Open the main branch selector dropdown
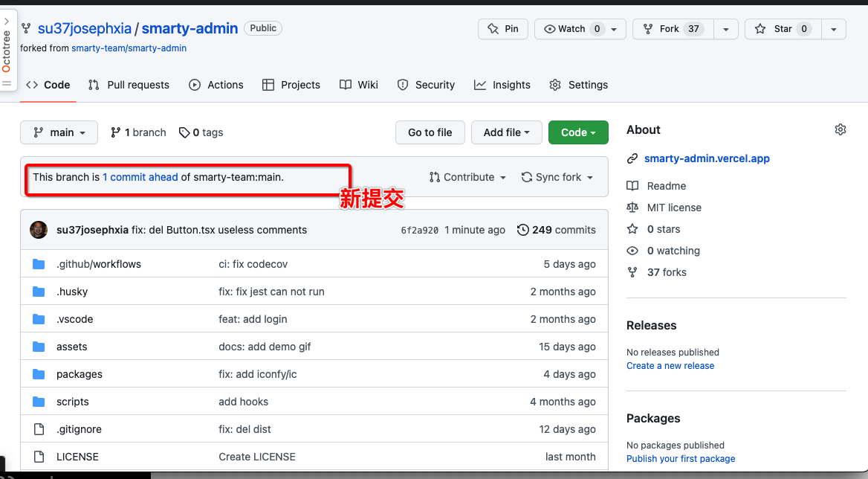The width and height of the screenshot is (868, 479). tap(59, 132)
